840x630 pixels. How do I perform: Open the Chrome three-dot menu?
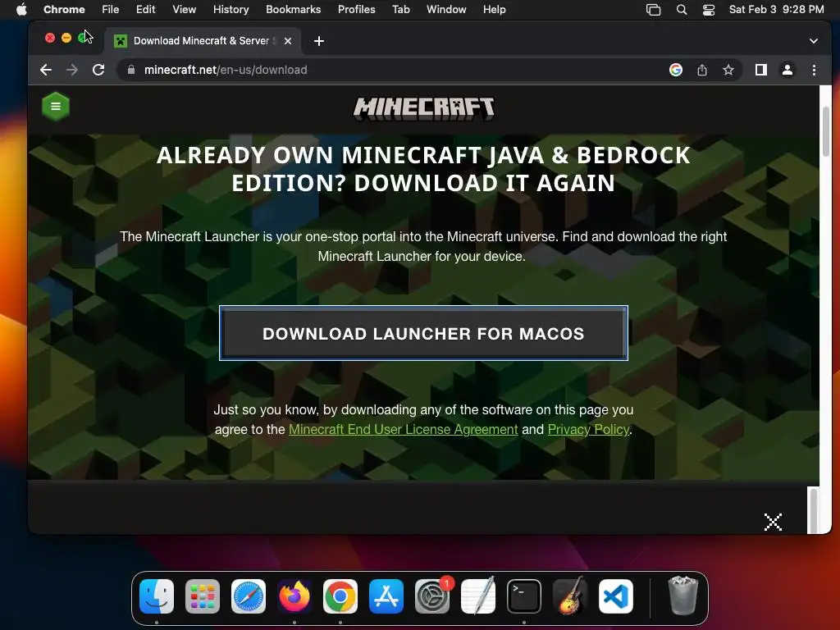pyautogui.click(x=814, y=70)
